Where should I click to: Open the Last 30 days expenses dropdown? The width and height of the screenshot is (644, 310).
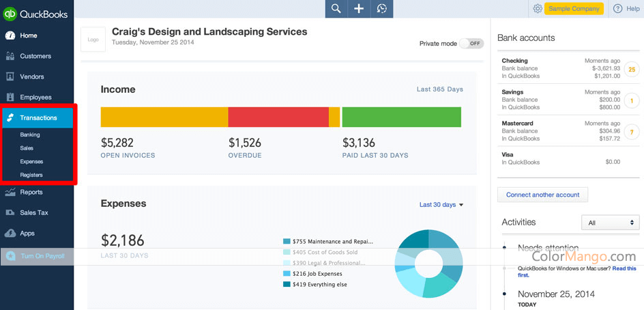(x=441, y=205)
